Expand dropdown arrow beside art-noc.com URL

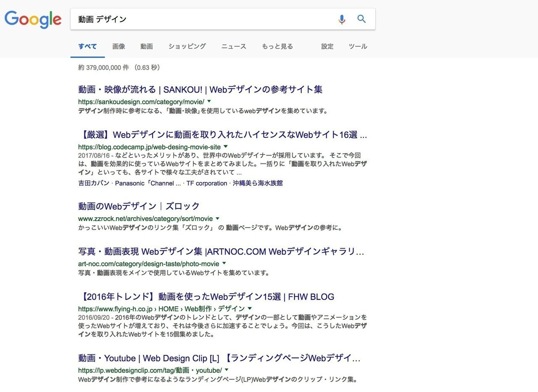click(x=224, y=263)
